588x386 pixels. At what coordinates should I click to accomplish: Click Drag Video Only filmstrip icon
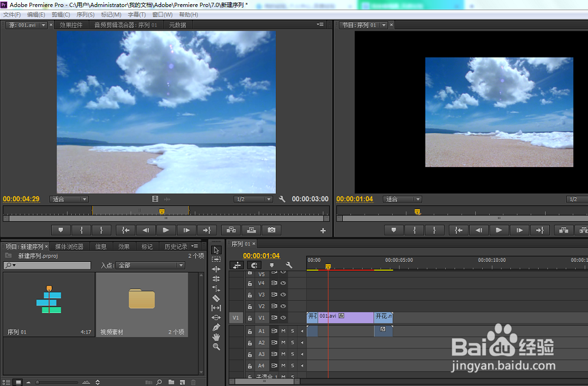[x=155, y=199]
